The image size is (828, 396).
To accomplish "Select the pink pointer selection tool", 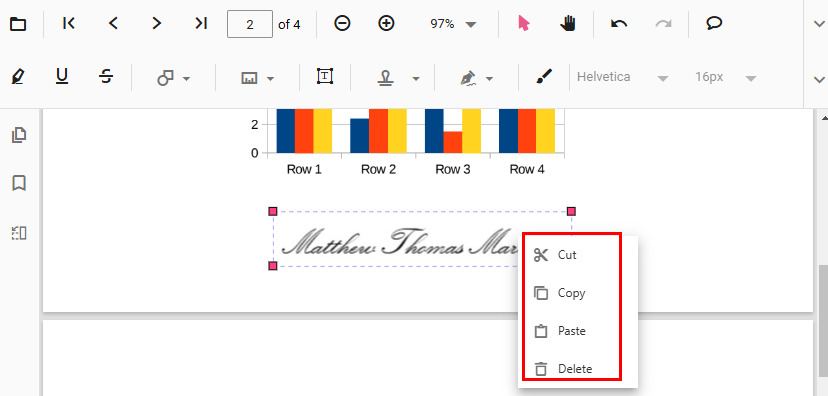I will (523, 23).
